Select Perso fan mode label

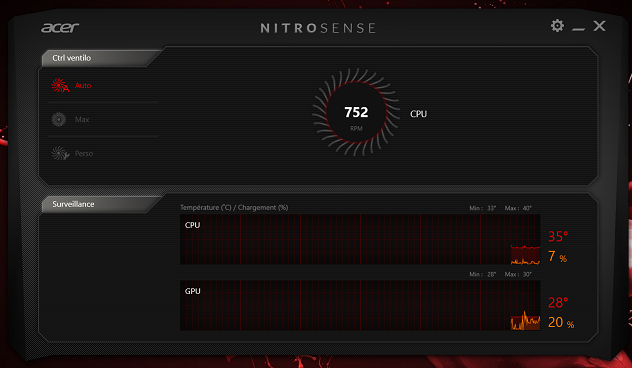[x=84, y=154]
